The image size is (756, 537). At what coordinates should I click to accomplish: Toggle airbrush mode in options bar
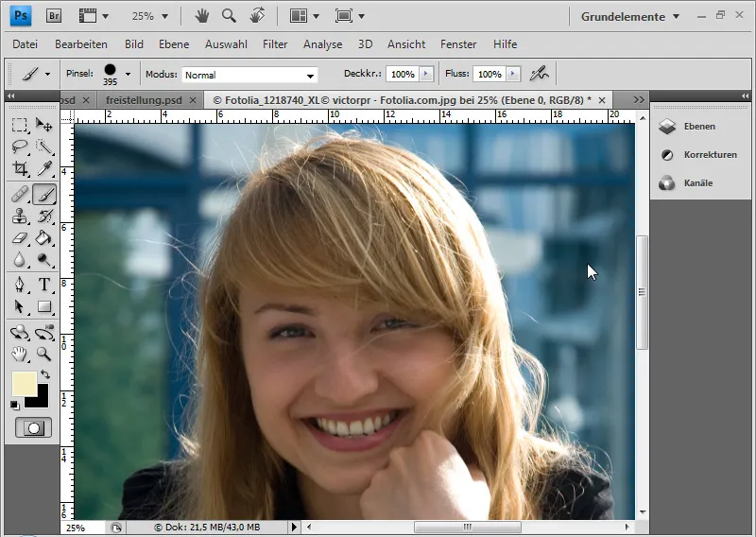pyautogui.click(x=539, y=74)
